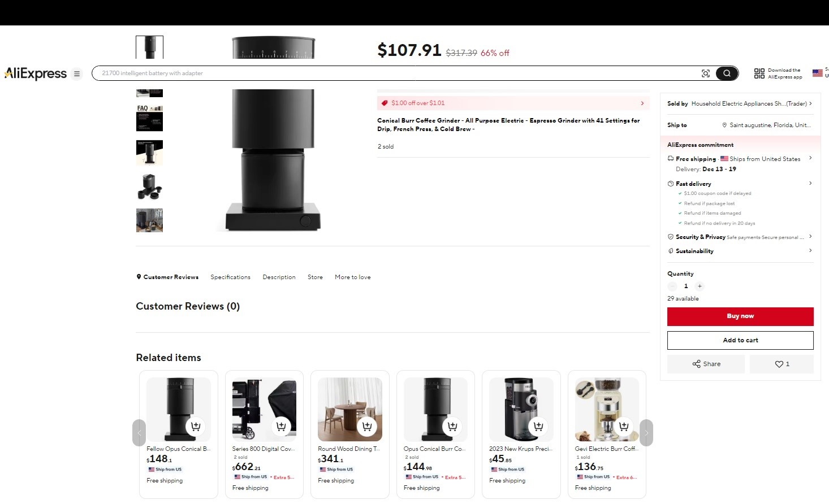
Task: Switch to the Specifications tab
Action: (x=230, y=277)
